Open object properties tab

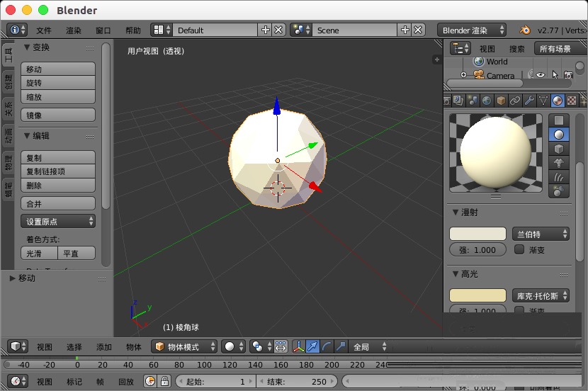501,101
